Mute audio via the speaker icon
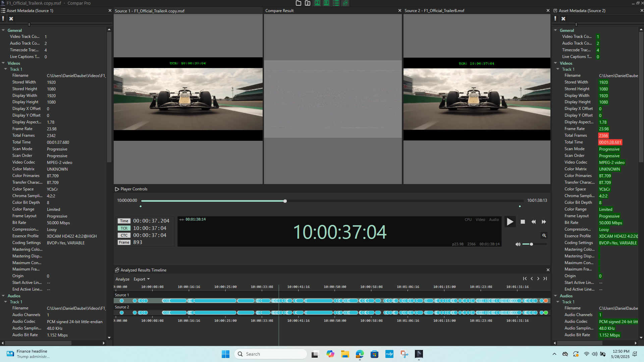 (518, 244)
